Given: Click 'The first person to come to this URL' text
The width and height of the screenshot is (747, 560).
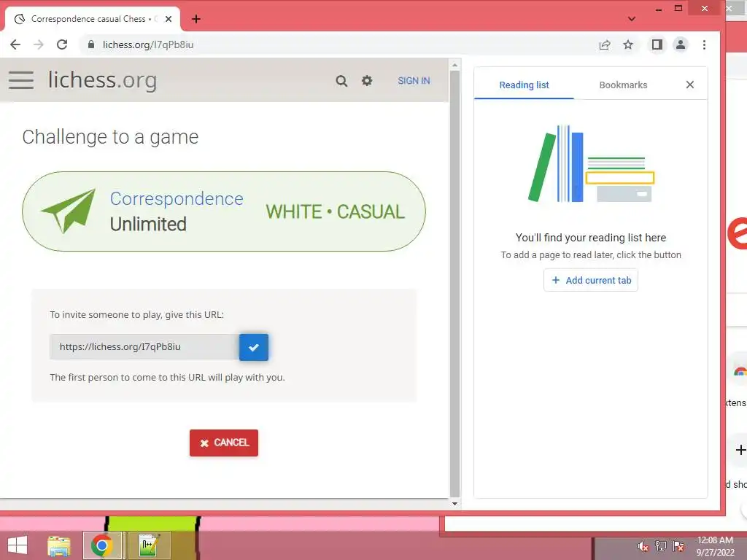Looking at the screenshot, I should point(167,378).
